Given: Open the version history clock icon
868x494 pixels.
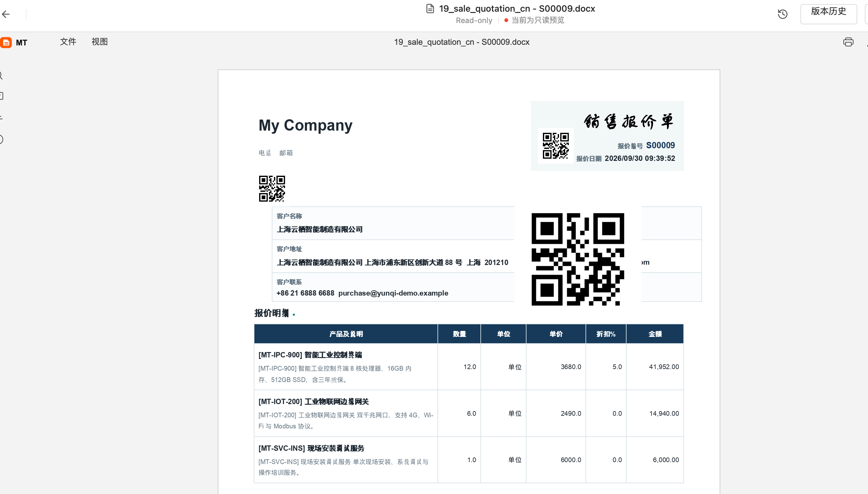Looking at the screenshot, I should click(782, 14).
